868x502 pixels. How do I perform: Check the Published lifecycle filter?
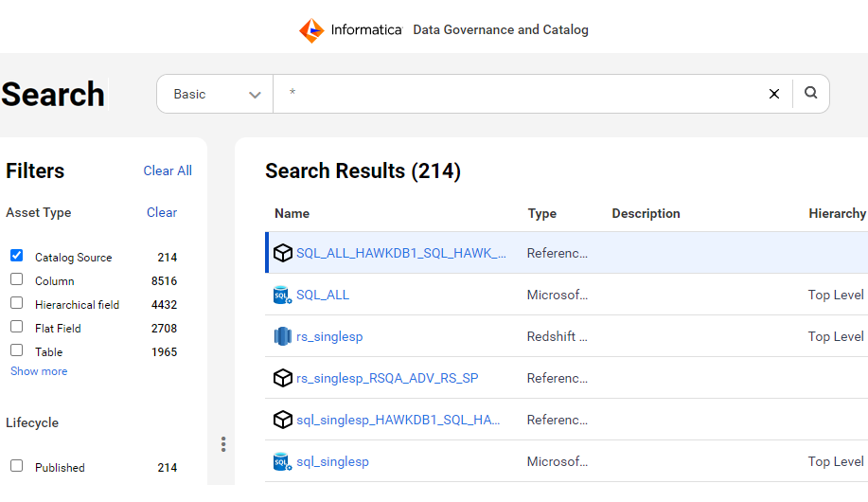click(17, 465)
